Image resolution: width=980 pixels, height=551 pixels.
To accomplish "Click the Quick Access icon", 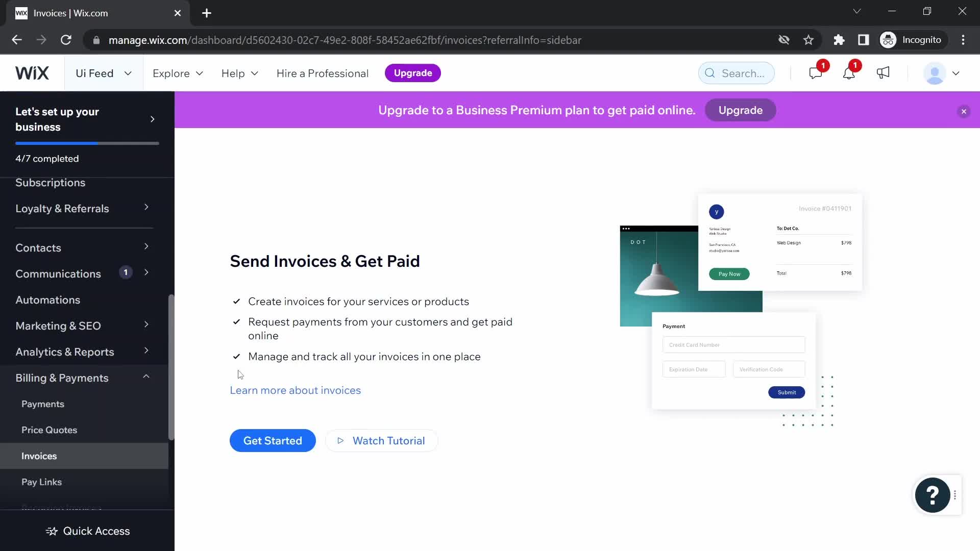I will (51, 531).
